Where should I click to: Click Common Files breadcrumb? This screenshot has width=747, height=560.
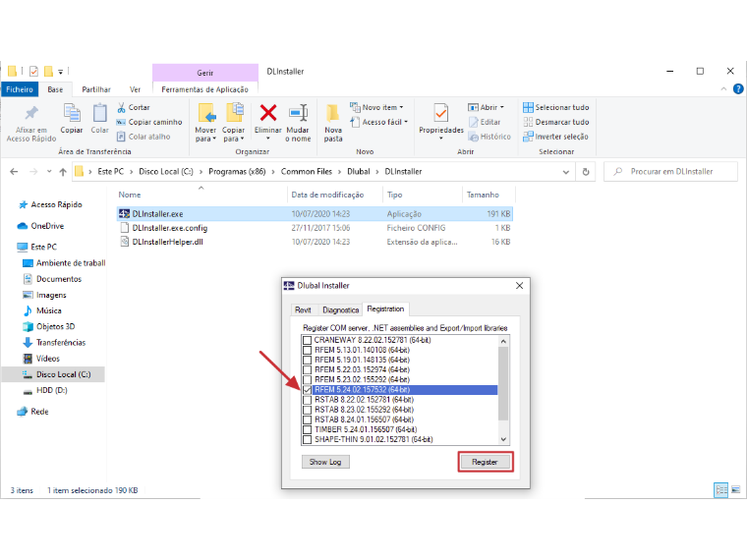pos(307,172)
